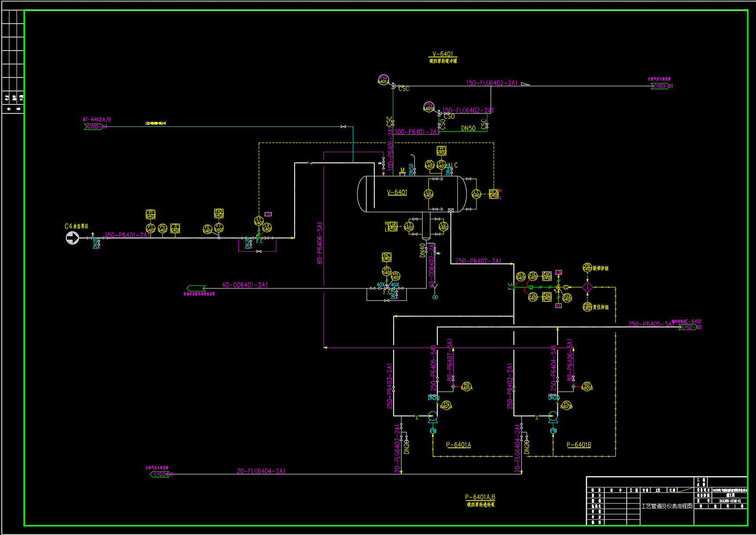Select the P-6401A pump label

click(458, 445)
